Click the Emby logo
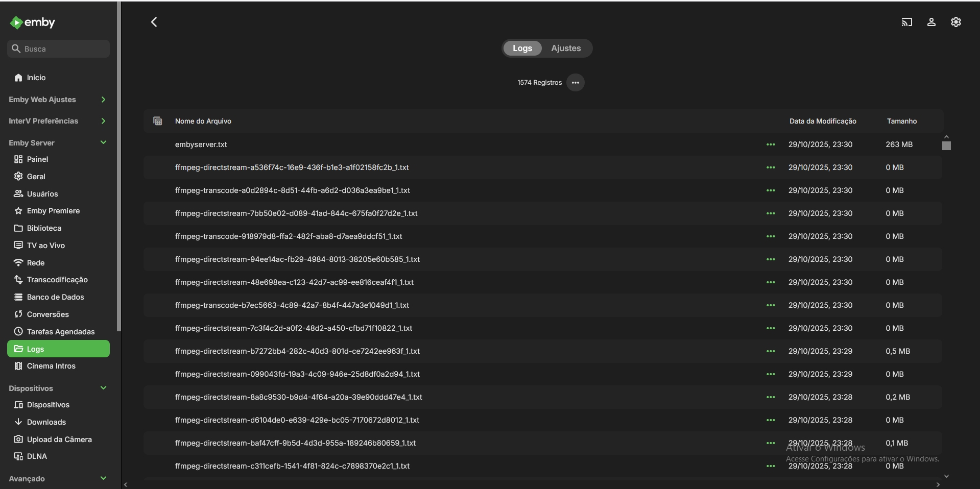 coord(32,22)
